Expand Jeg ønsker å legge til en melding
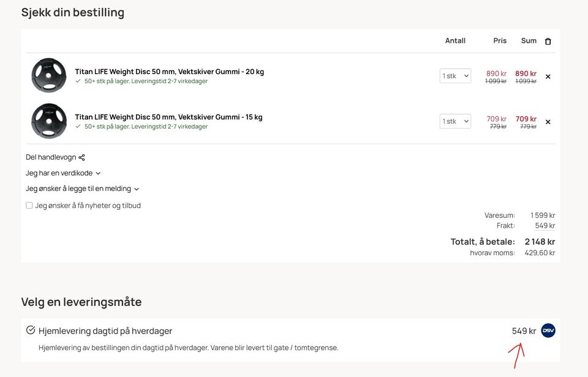 coord(82,189)
